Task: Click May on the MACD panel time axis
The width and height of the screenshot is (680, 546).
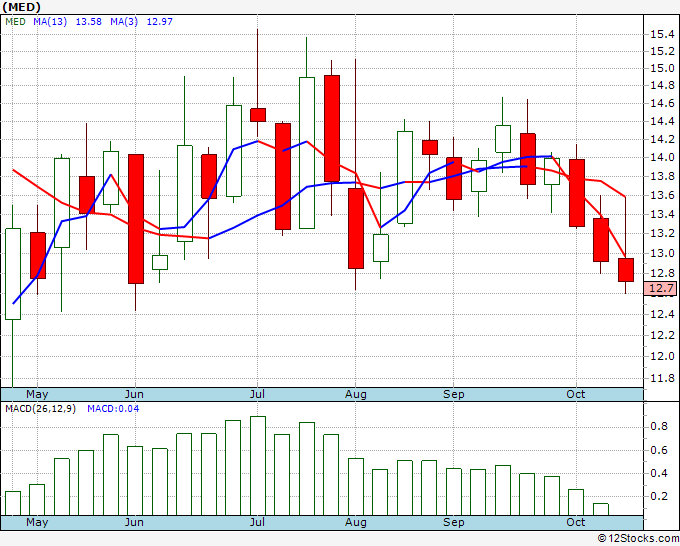Action: pyautogui.click(x=37, y=522)
